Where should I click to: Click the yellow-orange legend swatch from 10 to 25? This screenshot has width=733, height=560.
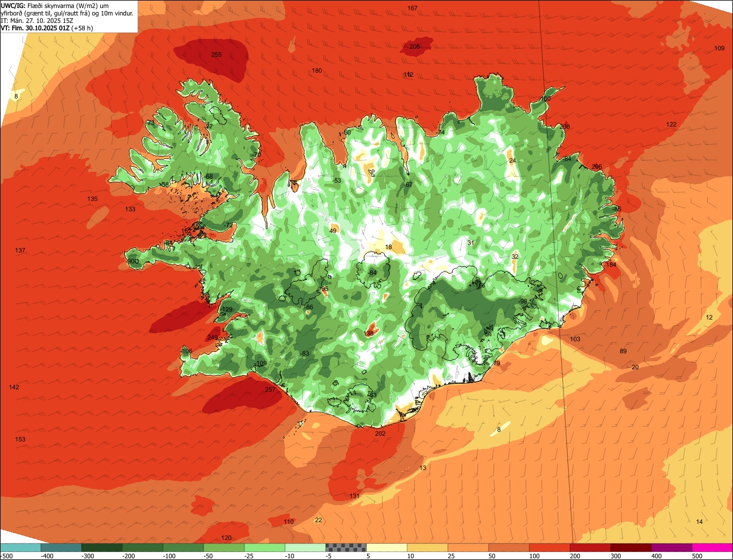(x=427, y=547)
